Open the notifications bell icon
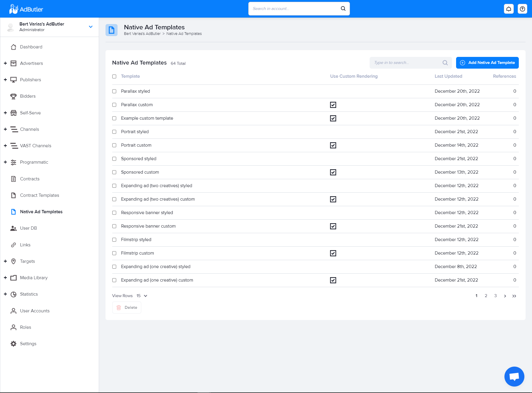Viewport: 532px width, 393px height. point(509,9)
